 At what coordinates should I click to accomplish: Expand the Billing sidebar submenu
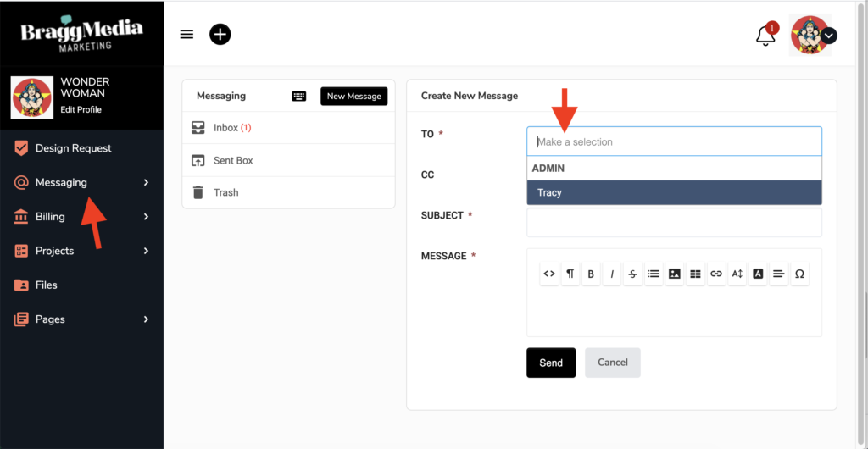coord(146,217)
